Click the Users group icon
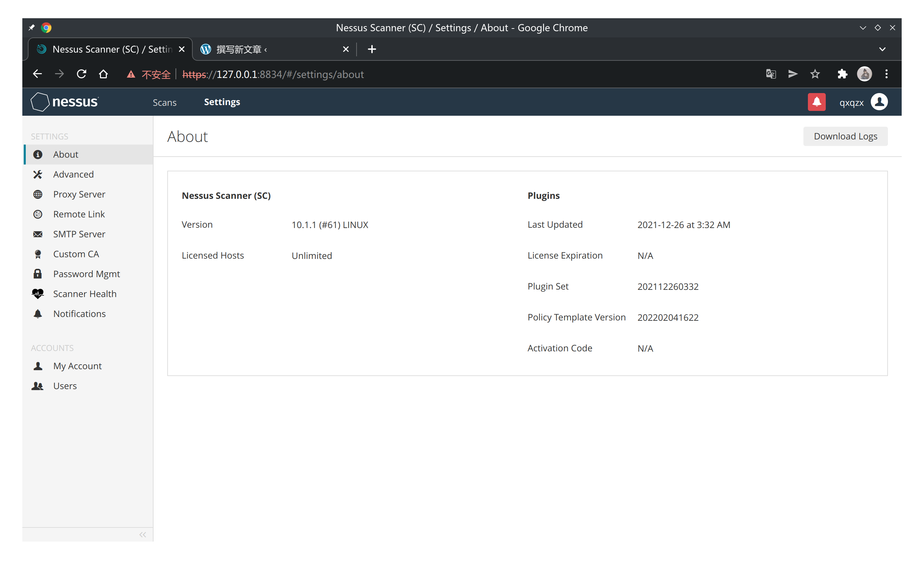 tap(37, 386)
